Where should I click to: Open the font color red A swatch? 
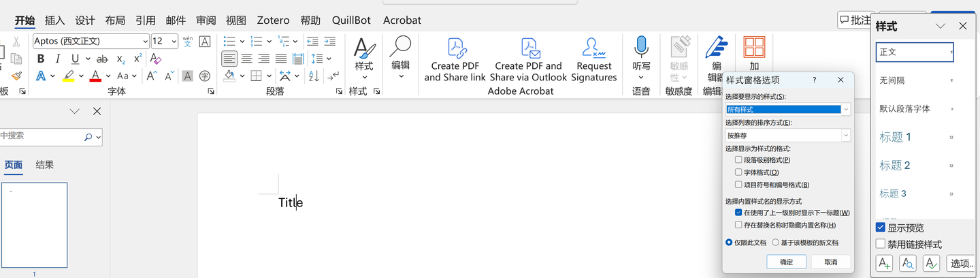click(95, 76)
